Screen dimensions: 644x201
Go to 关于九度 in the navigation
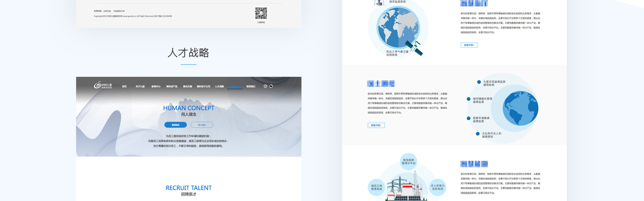click(x=140, y=86)
